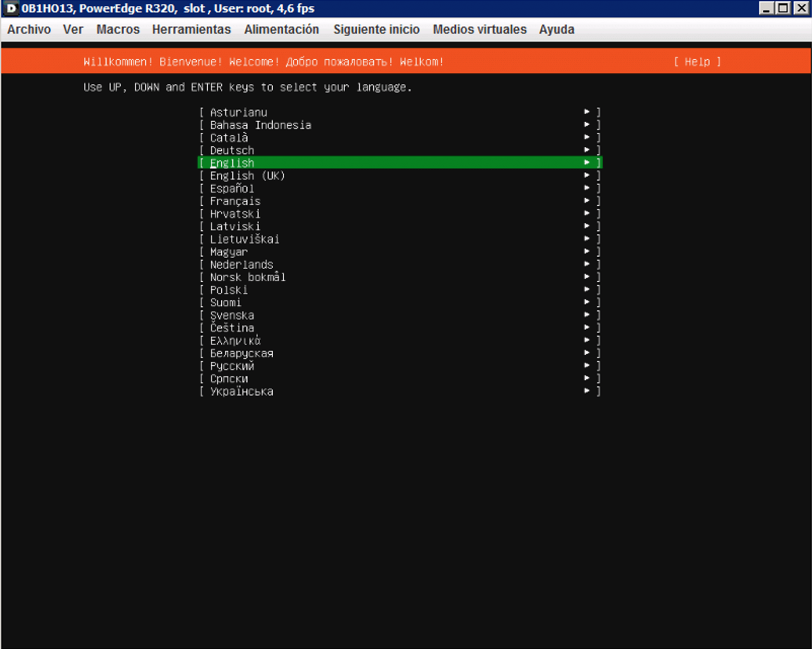Open the Siguiente inicio menu
Image resolution: width=812 pixels, height=649 pixels.
tap(376, 30)
